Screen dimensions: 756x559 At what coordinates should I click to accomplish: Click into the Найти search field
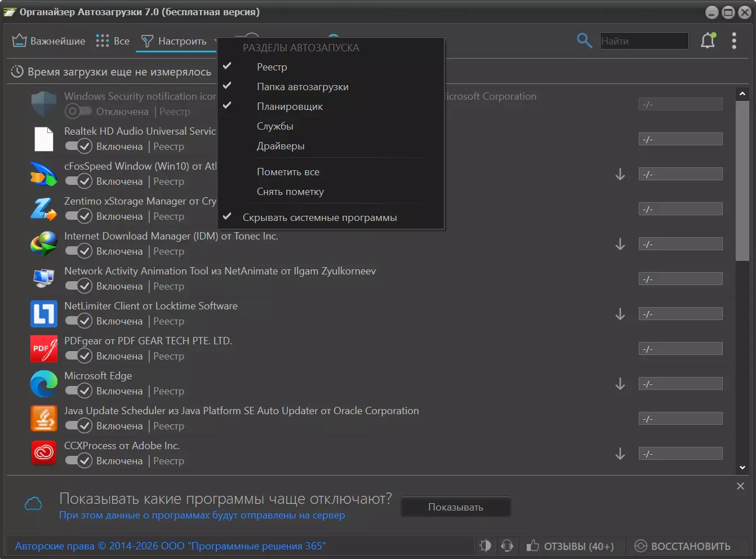point(644,41)
